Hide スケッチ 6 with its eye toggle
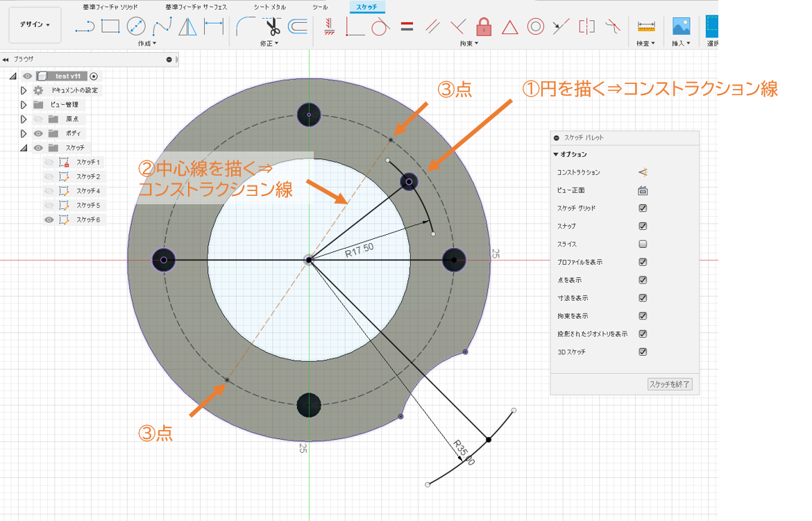This screenshot has width=812, height=521. coord(49,220)
